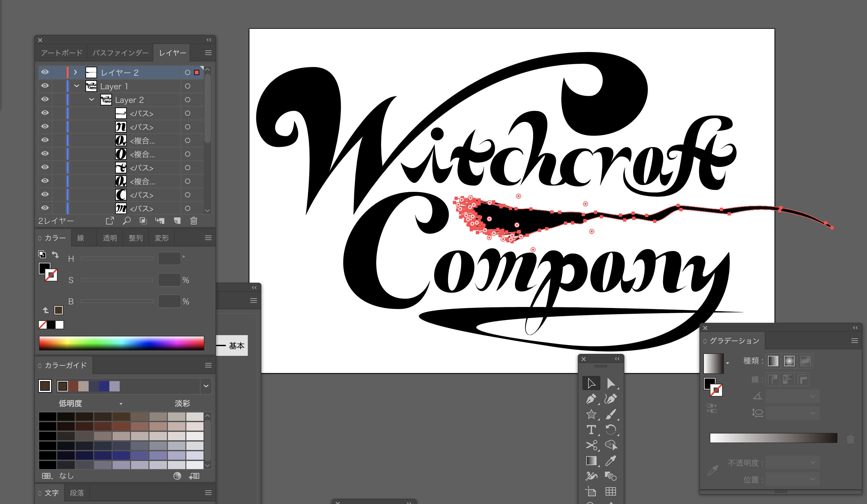Click the color spectrum bar
This screenshot has width=867, height=504.
pos(121,343)
